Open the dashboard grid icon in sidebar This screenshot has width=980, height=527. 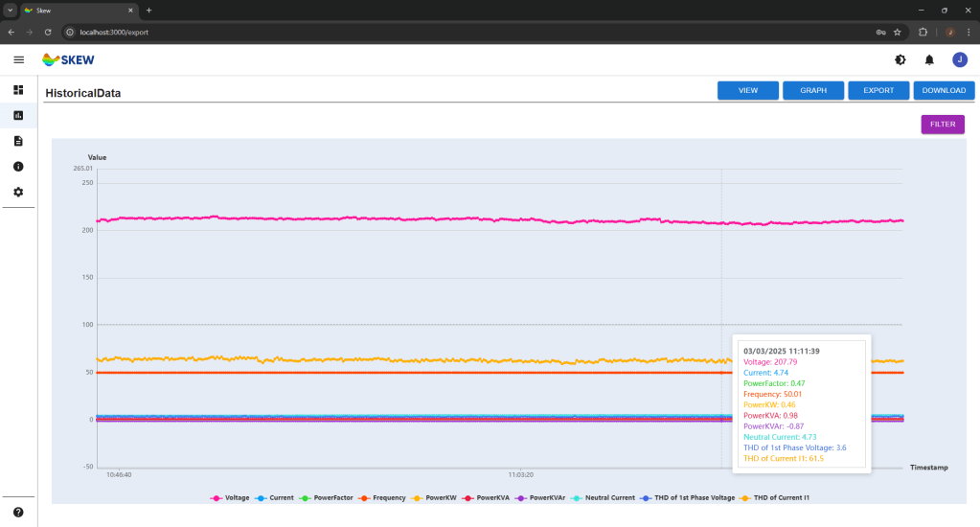coord(18,90)
